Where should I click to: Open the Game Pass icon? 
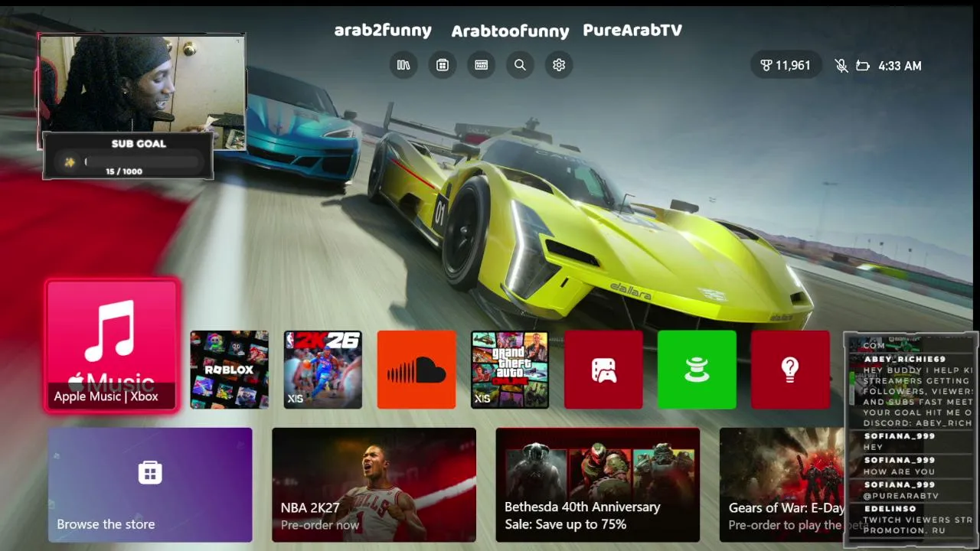point(482,65)
